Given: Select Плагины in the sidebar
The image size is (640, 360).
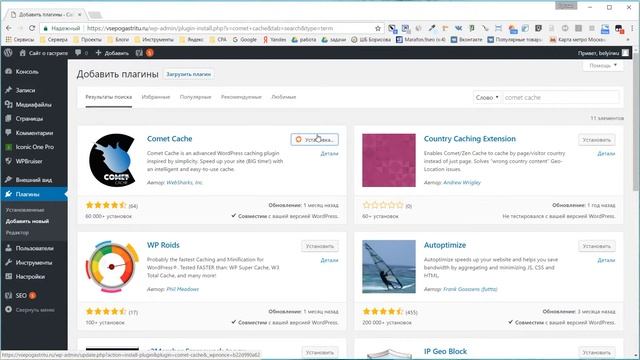Looking at the screenshot, I should coord(33,194).
